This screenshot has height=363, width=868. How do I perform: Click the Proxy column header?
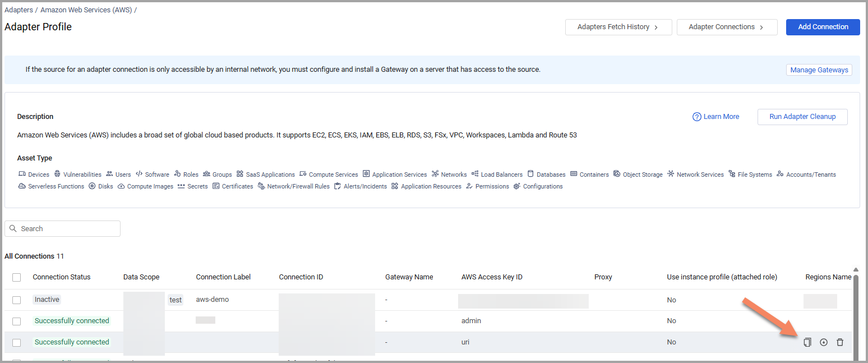(603, 277)
